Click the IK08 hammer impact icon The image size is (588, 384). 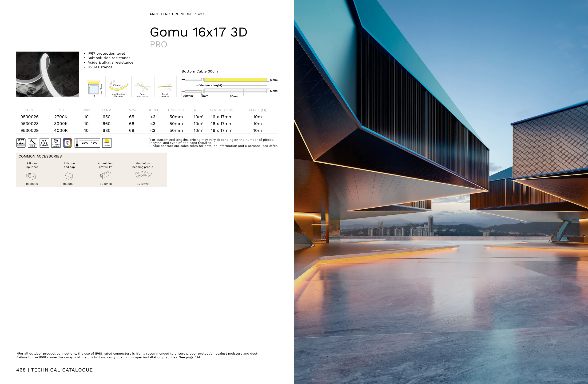tap(32, 143)
